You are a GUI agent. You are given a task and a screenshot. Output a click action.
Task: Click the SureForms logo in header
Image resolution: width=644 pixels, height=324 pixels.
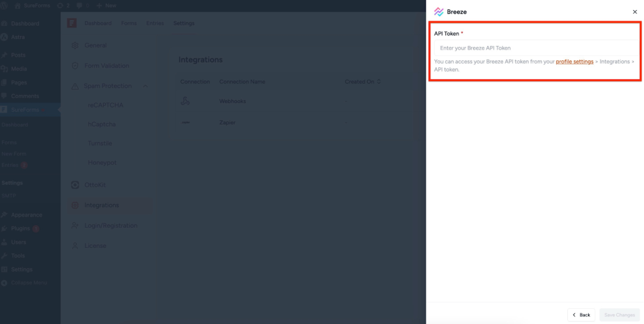coord(72,23)
